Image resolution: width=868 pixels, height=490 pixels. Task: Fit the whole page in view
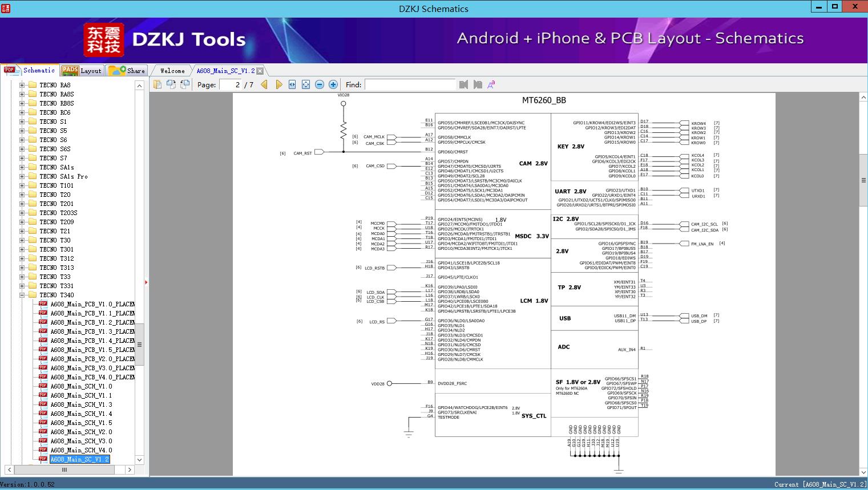[x=306, y=84]
